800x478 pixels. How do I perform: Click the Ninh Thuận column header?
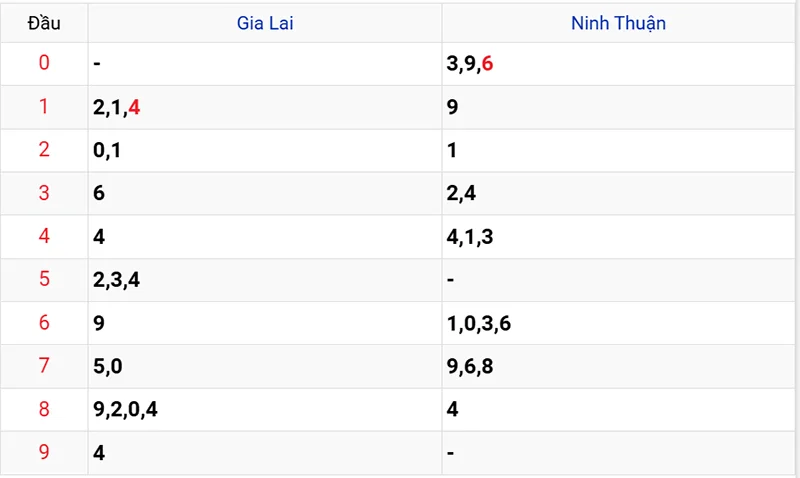click(618, 23)
